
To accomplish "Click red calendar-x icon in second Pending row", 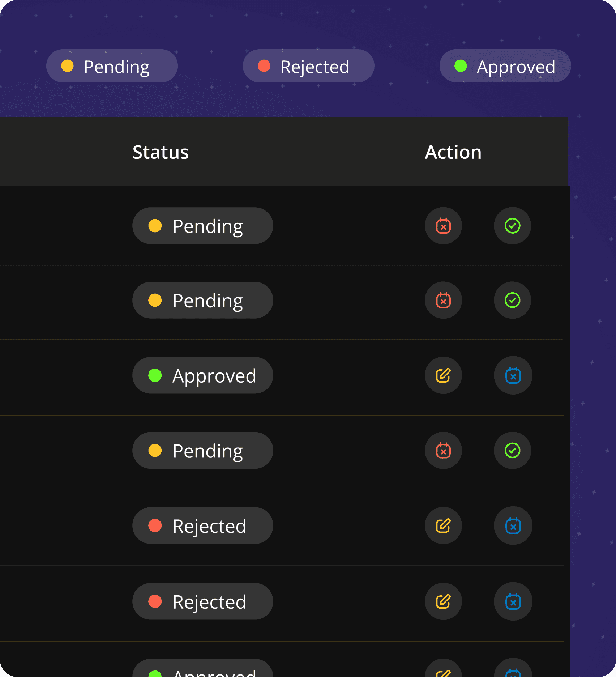I will pos(443,300).
